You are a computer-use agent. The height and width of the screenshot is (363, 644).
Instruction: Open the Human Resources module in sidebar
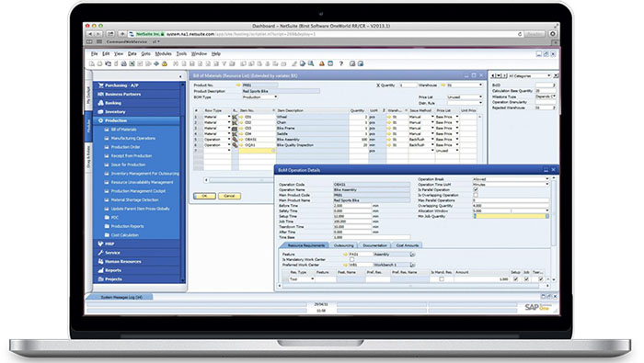pyautogui.click(x=122, y=261)
